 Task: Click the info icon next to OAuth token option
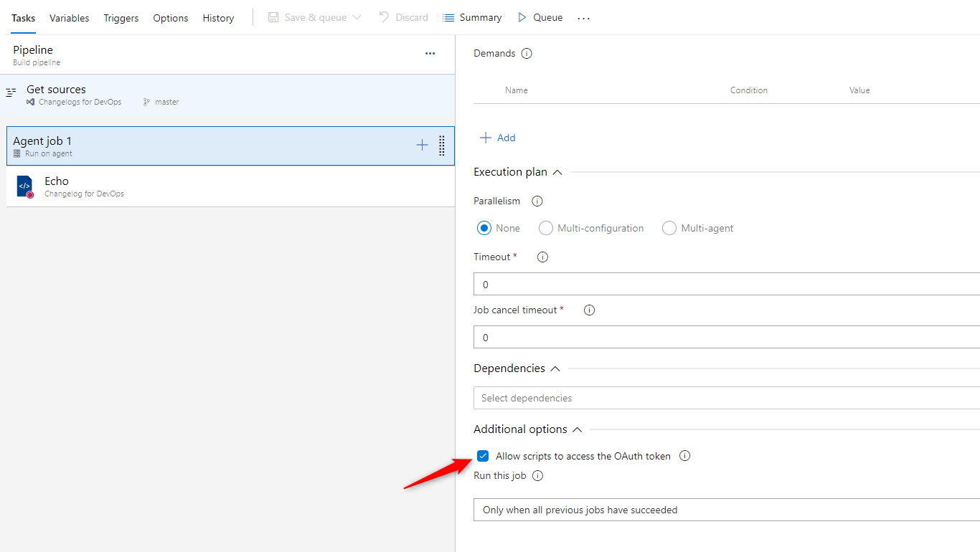coord(684,456)
